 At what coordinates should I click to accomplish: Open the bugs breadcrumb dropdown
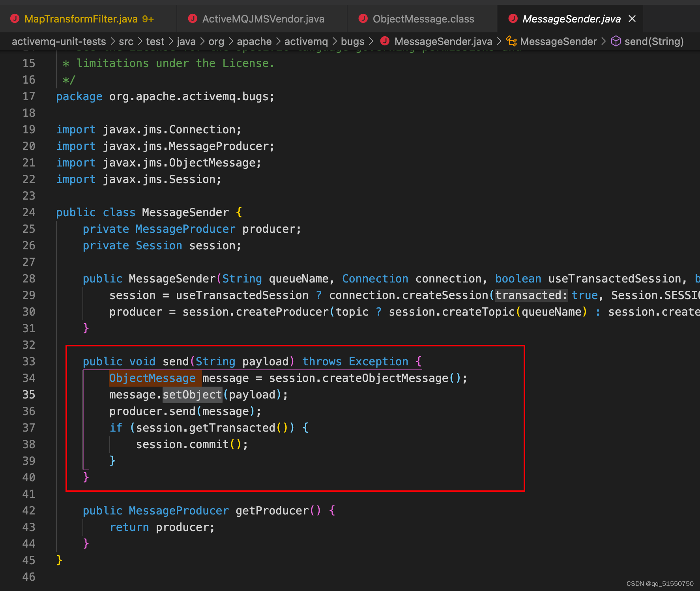click(x=352, y=41)
